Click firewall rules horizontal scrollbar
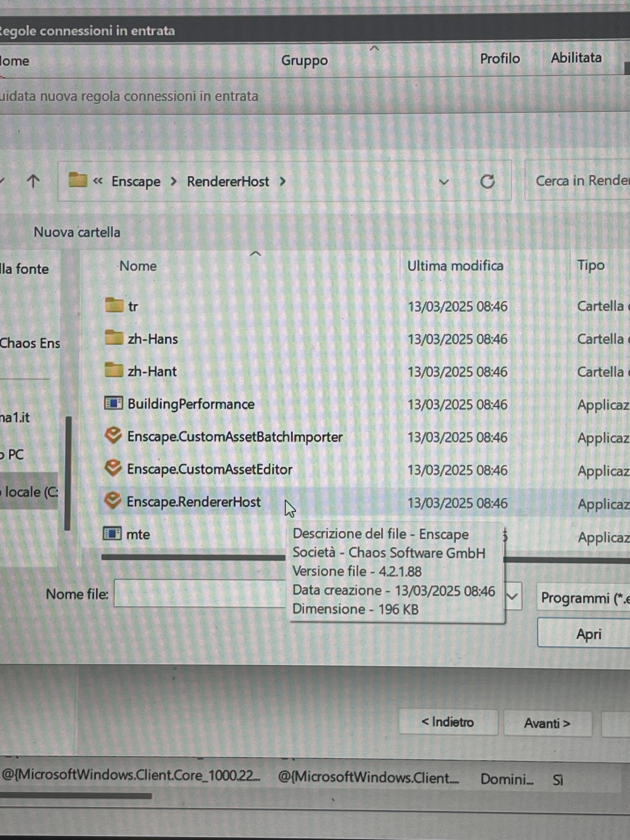The height and width of the screenshot is (840, 630). tap(76, 796)
